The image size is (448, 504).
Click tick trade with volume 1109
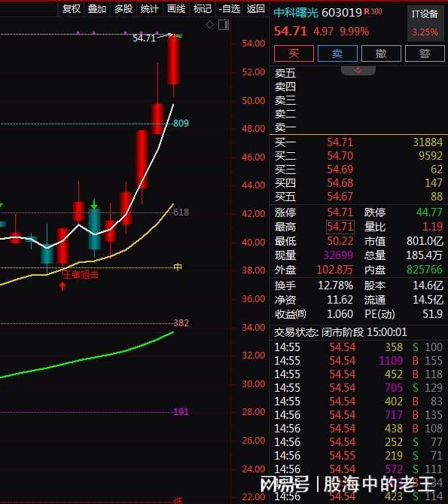(391, 361)
